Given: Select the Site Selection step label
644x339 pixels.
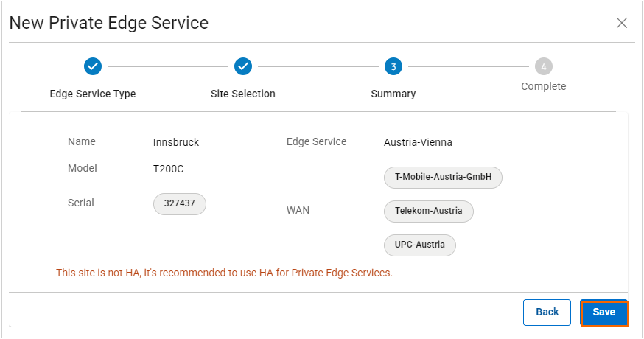Looking at the screenshot, I should pyautogui.click(x=243, y=94).
